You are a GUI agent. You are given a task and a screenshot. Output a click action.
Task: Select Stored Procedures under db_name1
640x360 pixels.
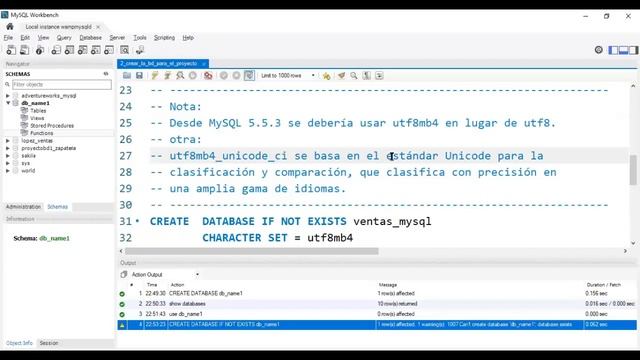52,126
